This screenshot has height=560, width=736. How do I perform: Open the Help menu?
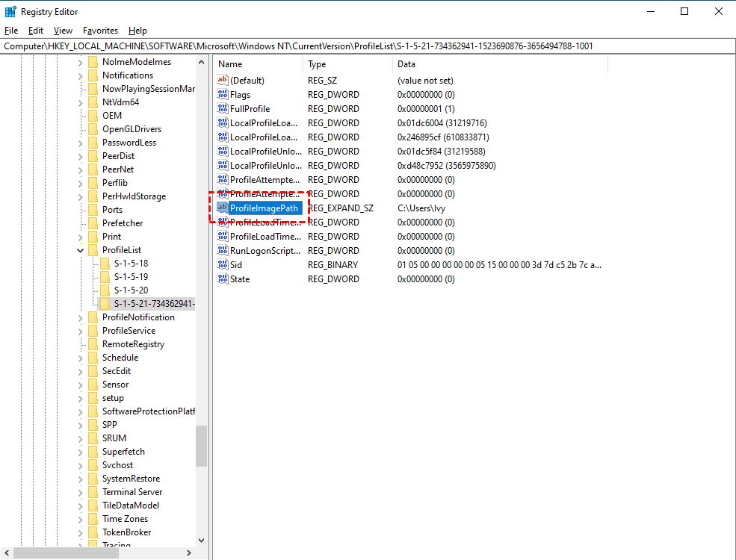(x=137, y=31)
